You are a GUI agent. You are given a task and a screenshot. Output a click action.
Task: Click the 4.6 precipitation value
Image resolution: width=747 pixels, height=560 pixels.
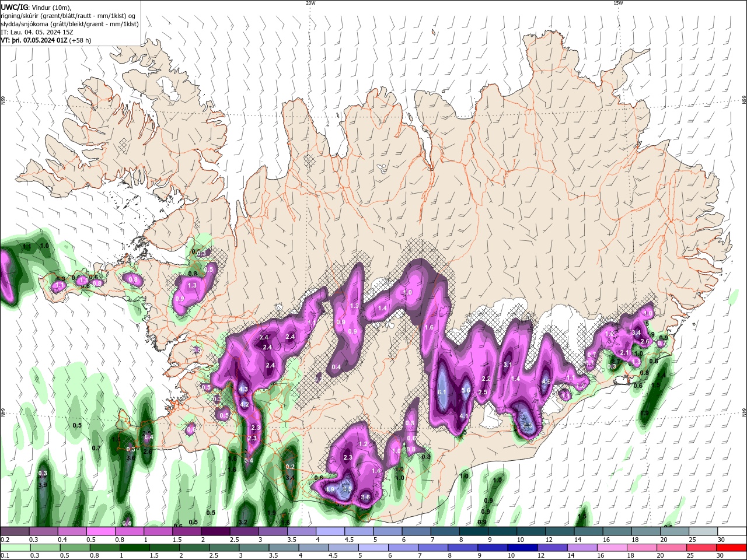click(x=546, y=381)
